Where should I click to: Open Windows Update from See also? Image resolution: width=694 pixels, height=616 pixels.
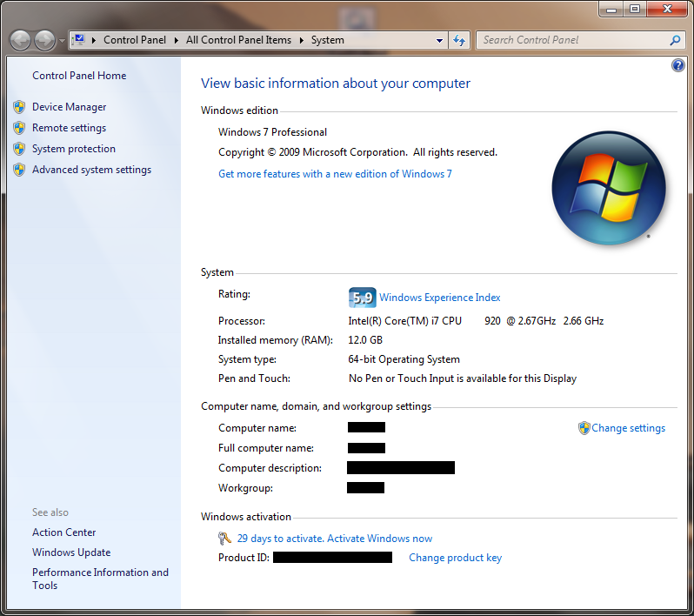[71, 552]
